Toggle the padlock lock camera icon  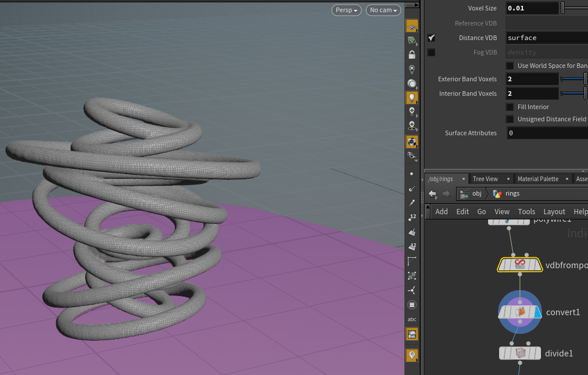click(x=412, y=55)
